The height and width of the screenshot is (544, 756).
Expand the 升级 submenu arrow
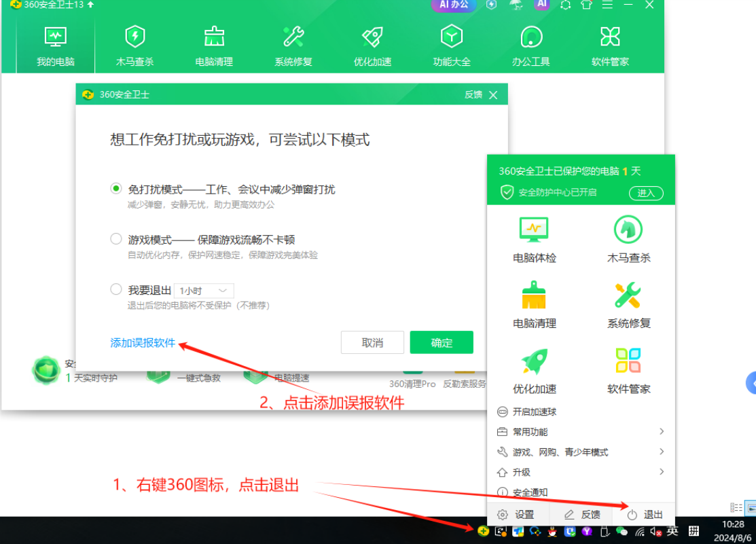click(662, 471)
